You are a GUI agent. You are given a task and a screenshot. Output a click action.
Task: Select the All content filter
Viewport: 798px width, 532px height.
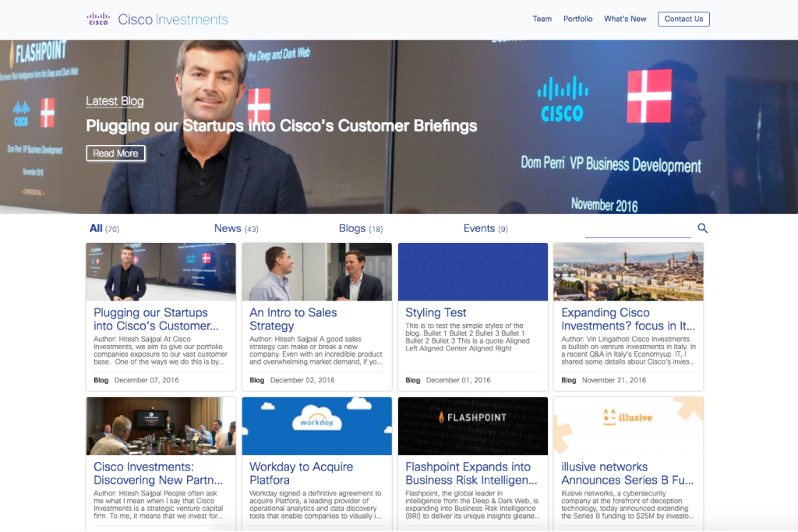pyautogui.click(x=96, y=228)
